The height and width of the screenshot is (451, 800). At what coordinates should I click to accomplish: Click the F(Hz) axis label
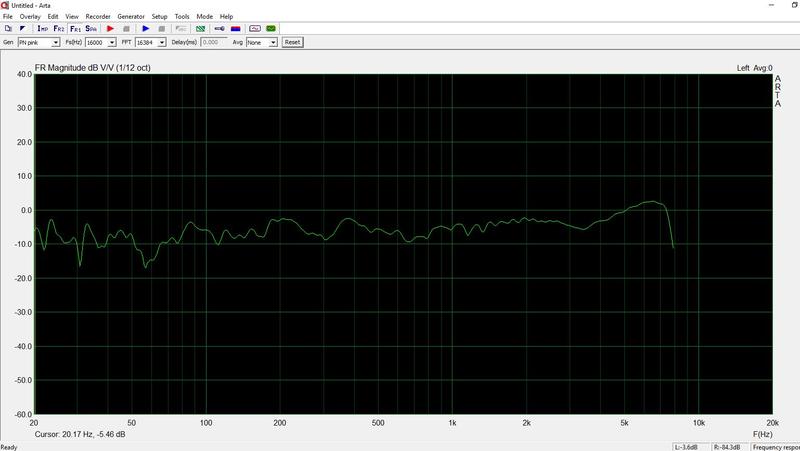[x=762, y=434]
